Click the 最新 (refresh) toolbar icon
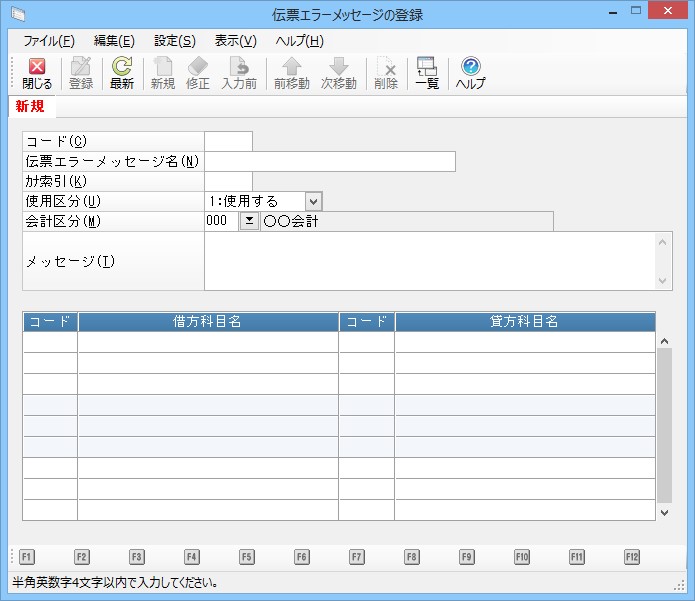The height and width of the screenshot is (601, 695). [122, 68]
